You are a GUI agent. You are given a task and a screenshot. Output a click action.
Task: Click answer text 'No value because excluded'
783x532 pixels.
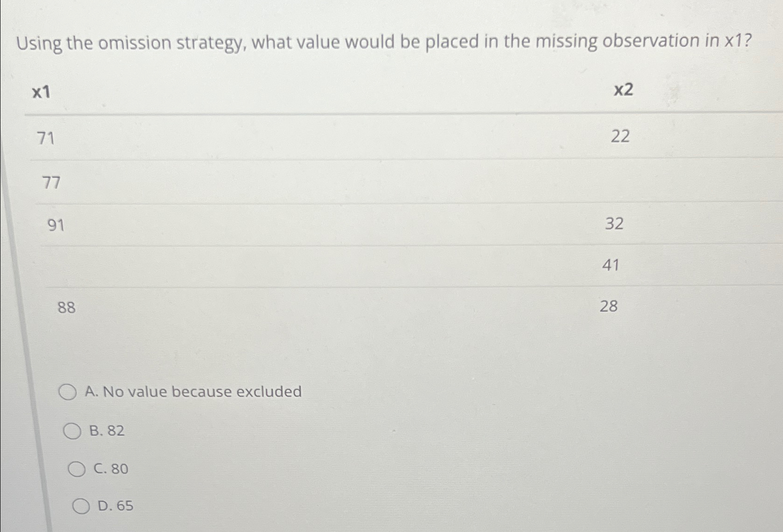click(194, 392)
